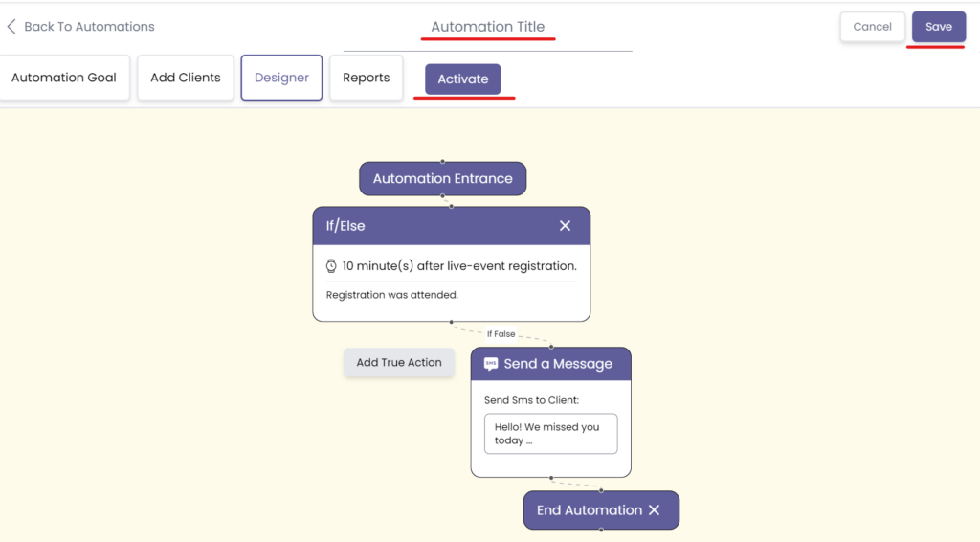This screenshot has width=980, height=542.
Task: Click connector dot above Automation Entrance
Action: [x=442, y=161]
